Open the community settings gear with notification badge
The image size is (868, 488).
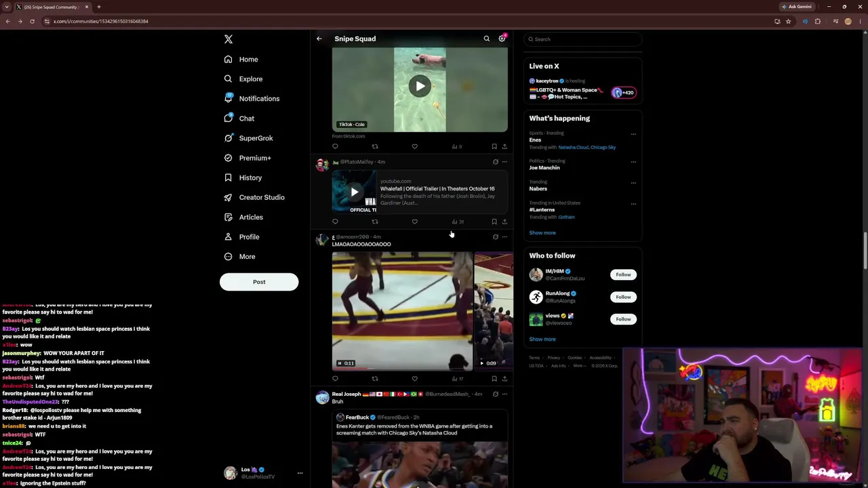point(502,39)
